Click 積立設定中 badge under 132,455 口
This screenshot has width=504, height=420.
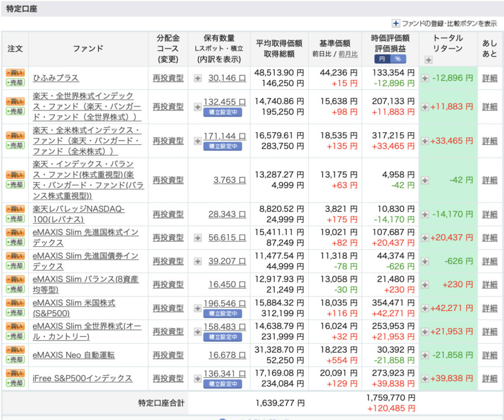pos(223,113)
